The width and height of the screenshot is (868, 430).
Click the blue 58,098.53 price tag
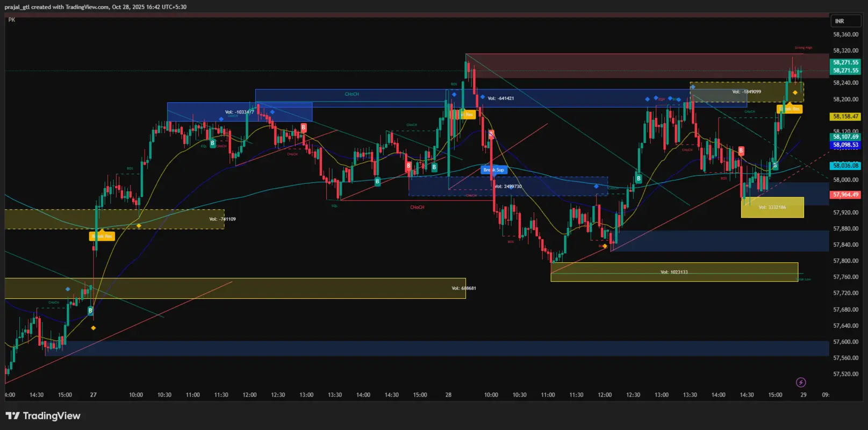[x=845, y=145]
